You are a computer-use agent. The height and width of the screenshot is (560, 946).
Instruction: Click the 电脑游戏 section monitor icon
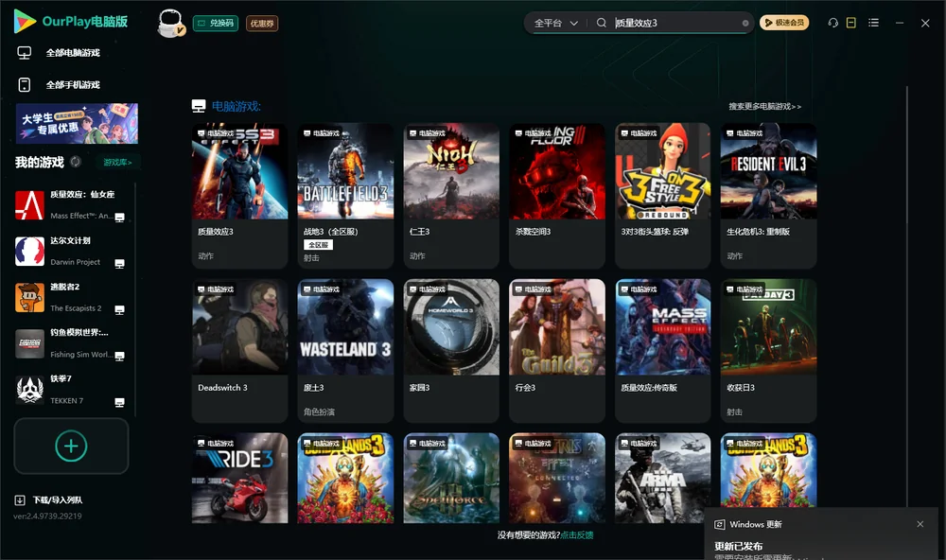pyautogui.click(x=199, y=106)
